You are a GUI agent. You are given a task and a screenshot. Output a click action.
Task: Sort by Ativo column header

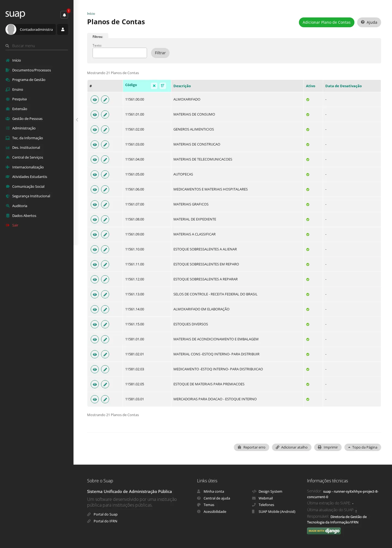tap(310, 86)
